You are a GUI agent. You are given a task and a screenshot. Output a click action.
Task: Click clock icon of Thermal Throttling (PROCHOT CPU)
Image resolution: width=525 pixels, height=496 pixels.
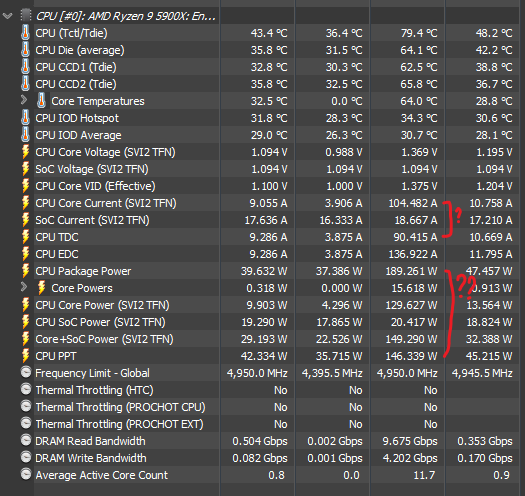pyautogui.click(x=26, y=407)
